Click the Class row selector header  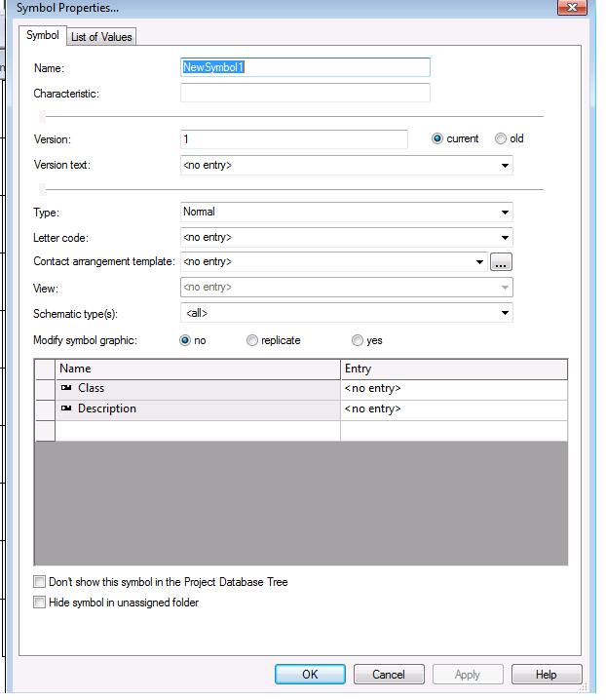(45, 390)
